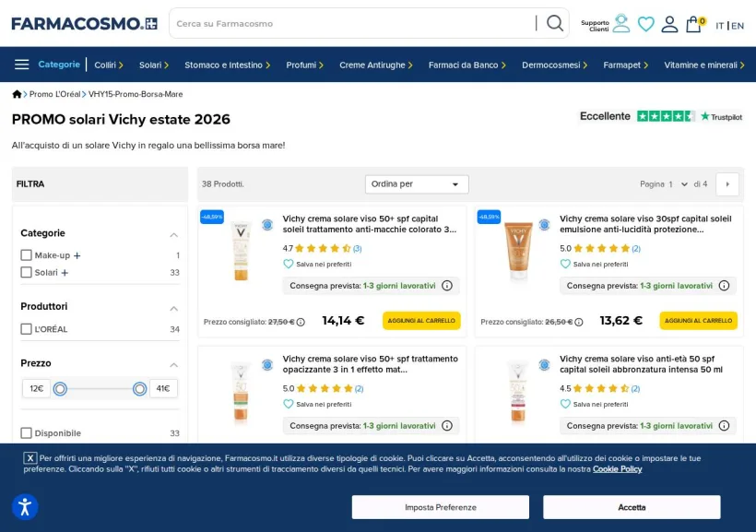
Task: Open Colliri menu
Action: click(x=109, y=65)
